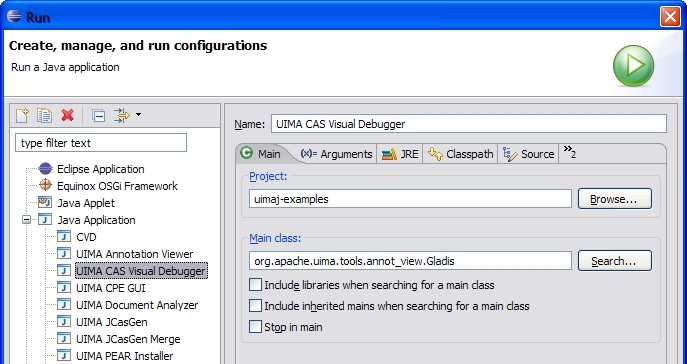Switch to the Arguments tab
Image resolution: width=687 pixels, height=364 pixels.
coord(336,154)
